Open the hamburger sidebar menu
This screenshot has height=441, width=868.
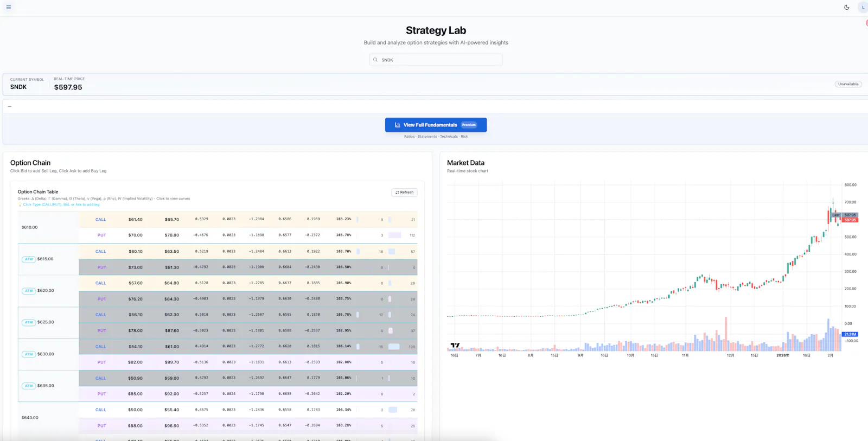click(x=8, y=7)
